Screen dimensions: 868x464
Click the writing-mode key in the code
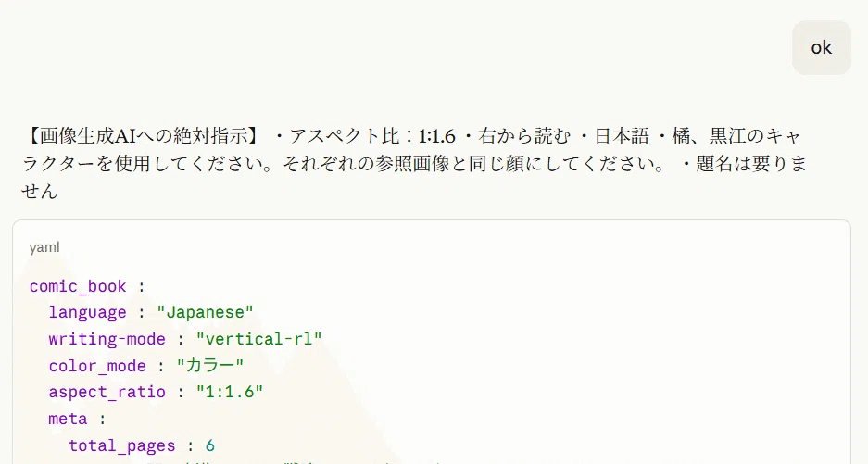[x=107, y=339]
